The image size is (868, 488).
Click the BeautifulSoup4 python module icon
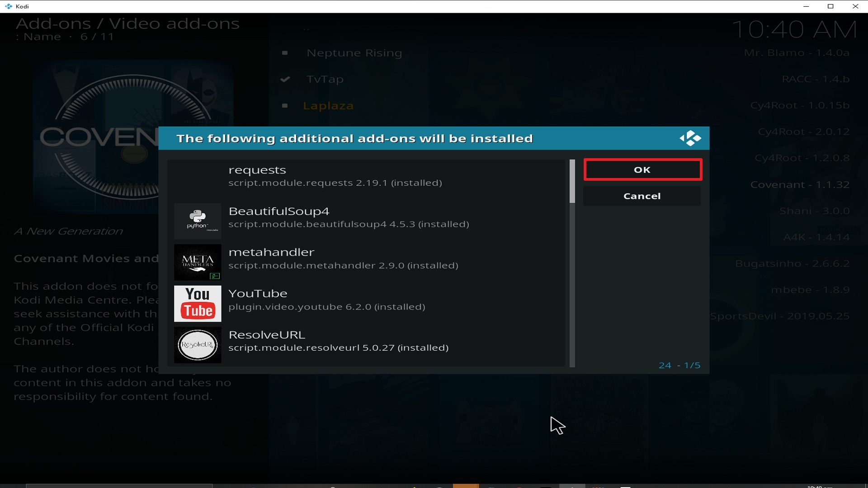[198, 221]
